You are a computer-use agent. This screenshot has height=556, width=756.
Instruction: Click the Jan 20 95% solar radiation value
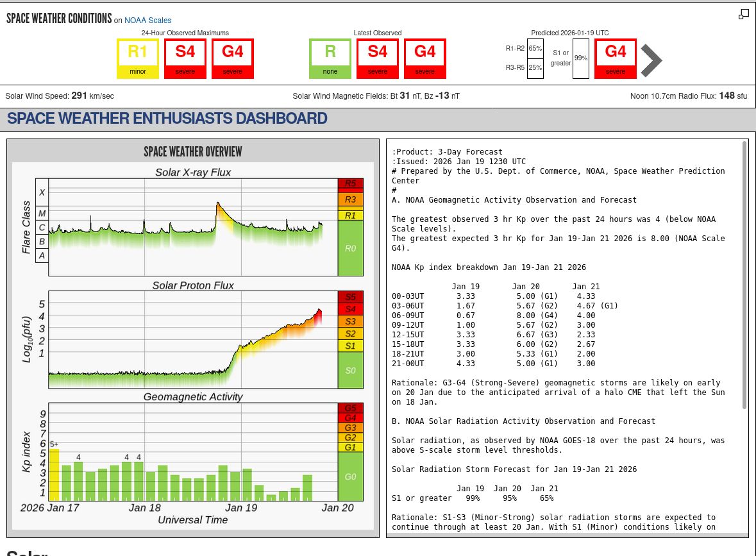tap(510, 498)
